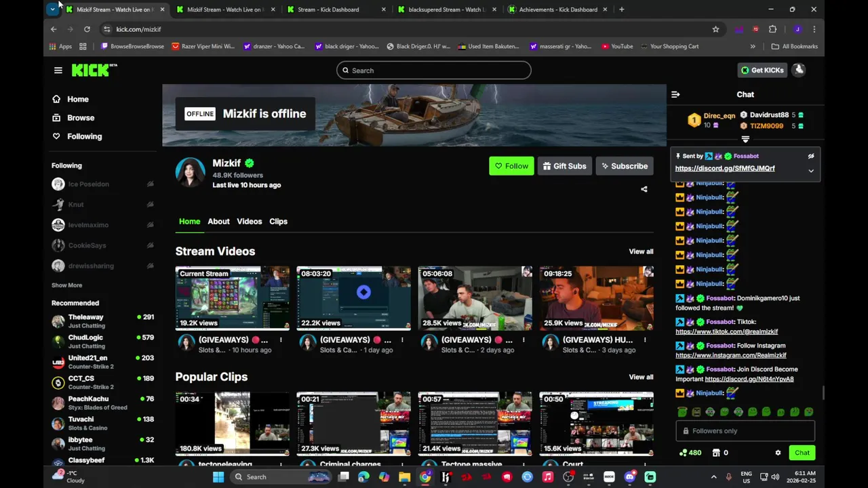This screenshot has height=488, width=868.
Task: Click the Chrome icon in the taskbar
Action: (425, 477)
